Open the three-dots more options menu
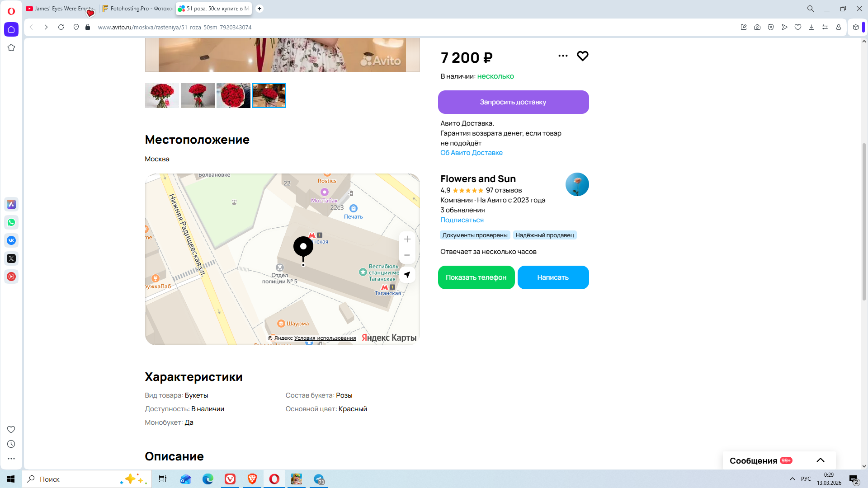Image resolution: width=868 pixels, height=488 pixels. (x=563, y=56)
